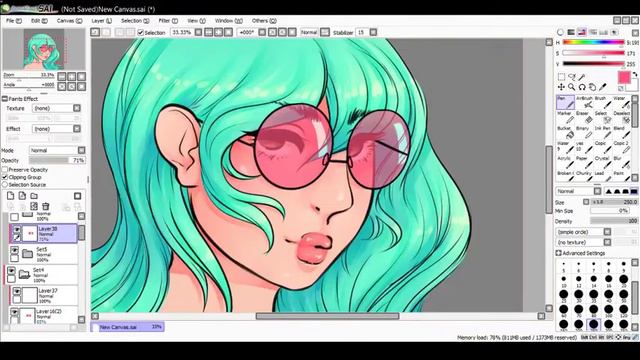
Task: Select the Pen tool
Action: click(x=565, y=102)
